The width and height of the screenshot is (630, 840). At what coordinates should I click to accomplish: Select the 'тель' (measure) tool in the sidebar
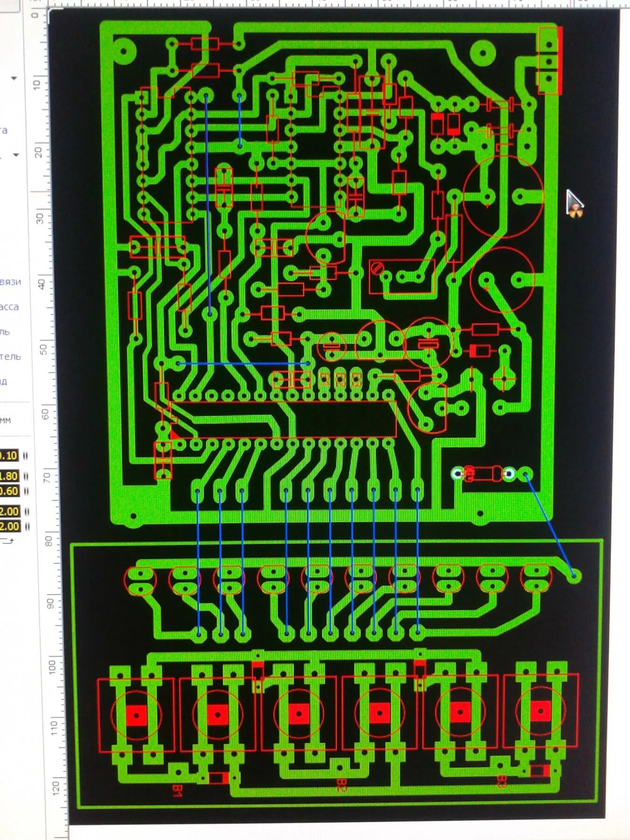tap(10, 357)
